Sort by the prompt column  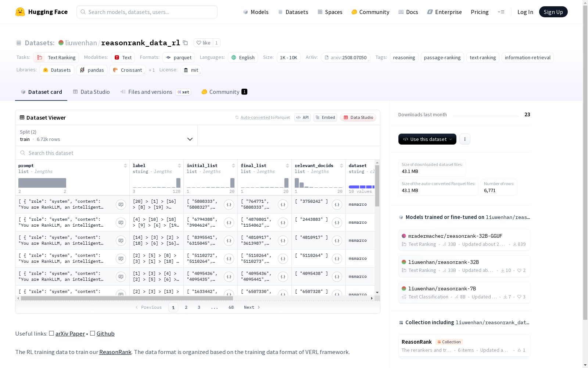pos(125,166)
